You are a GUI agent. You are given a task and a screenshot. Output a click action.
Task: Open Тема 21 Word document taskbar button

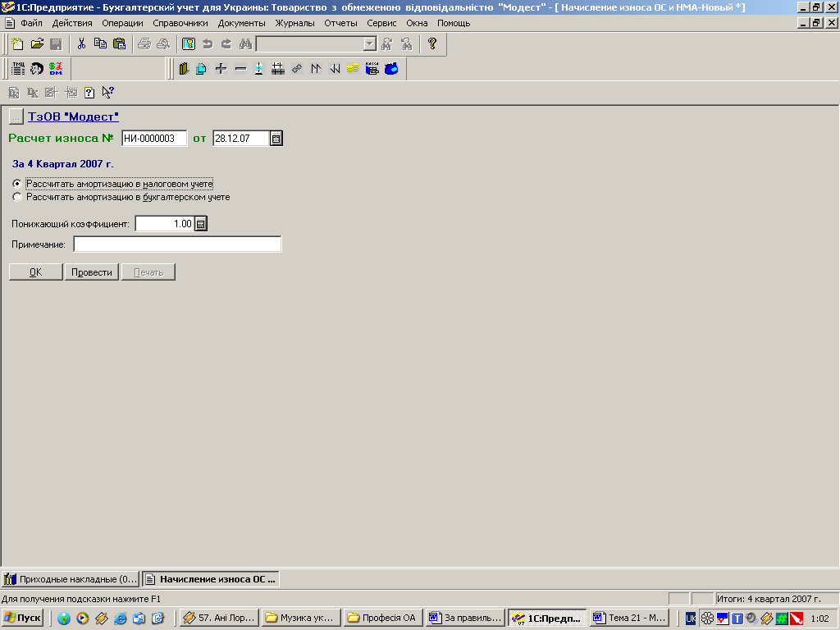pos(629,618)
